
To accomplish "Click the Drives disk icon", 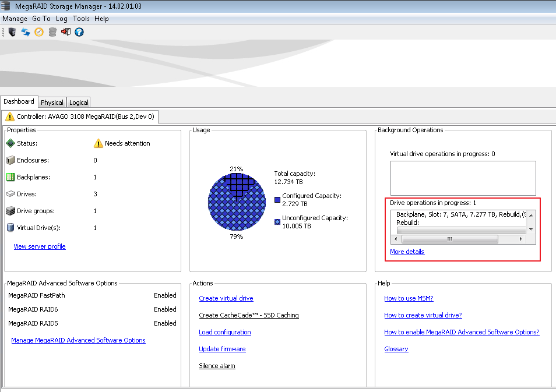I will 10,194.
